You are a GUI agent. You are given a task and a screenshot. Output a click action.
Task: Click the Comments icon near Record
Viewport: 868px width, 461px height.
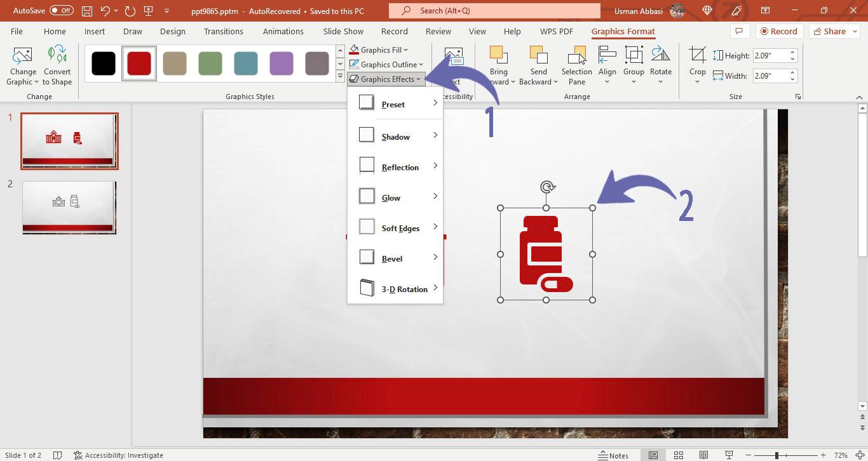(738, 31)
